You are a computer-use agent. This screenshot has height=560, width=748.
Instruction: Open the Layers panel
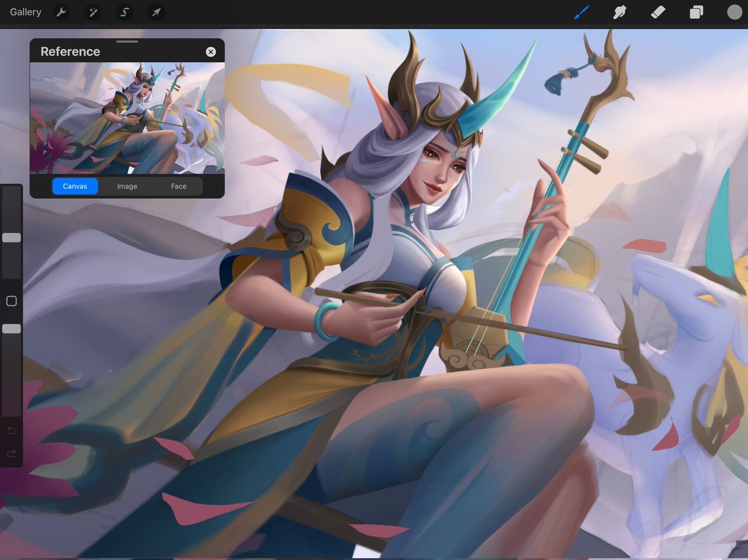coord(696,12)
